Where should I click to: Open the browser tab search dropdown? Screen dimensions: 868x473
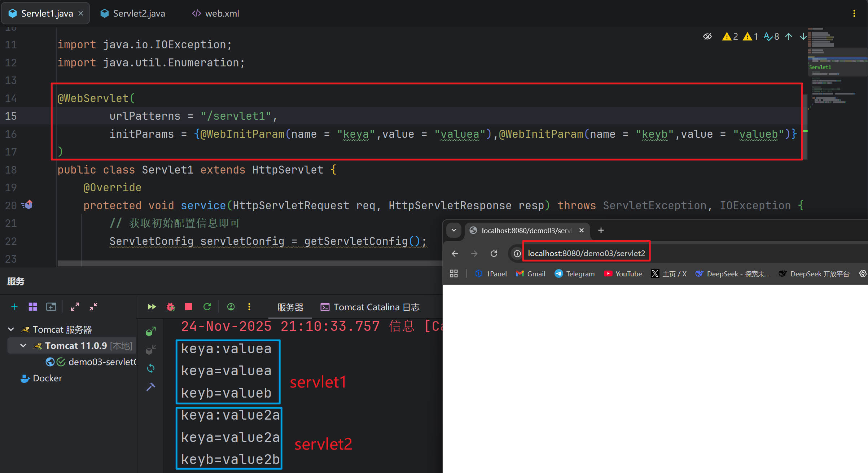point(454,230)
